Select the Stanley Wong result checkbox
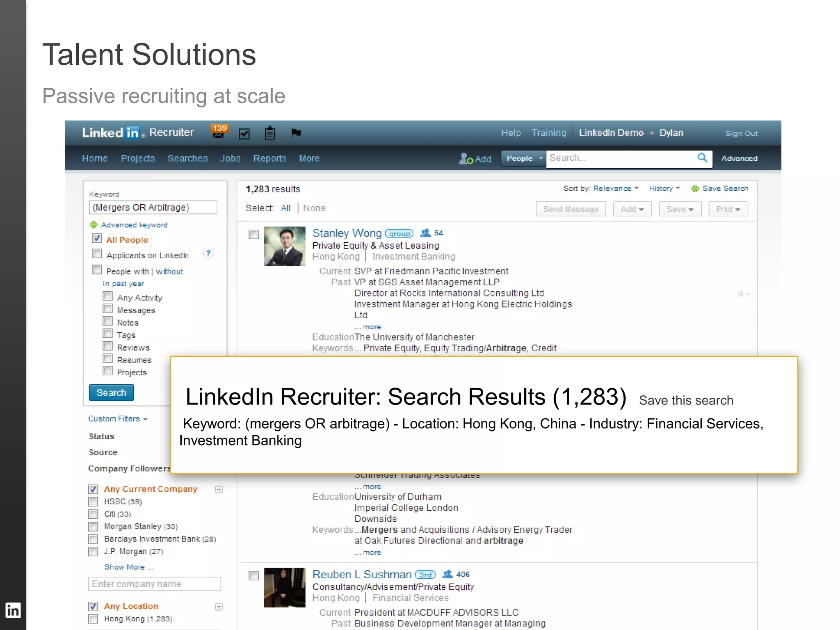Image resolution: width=840 pixels, height=630 pixels. [x=254, y=235]
